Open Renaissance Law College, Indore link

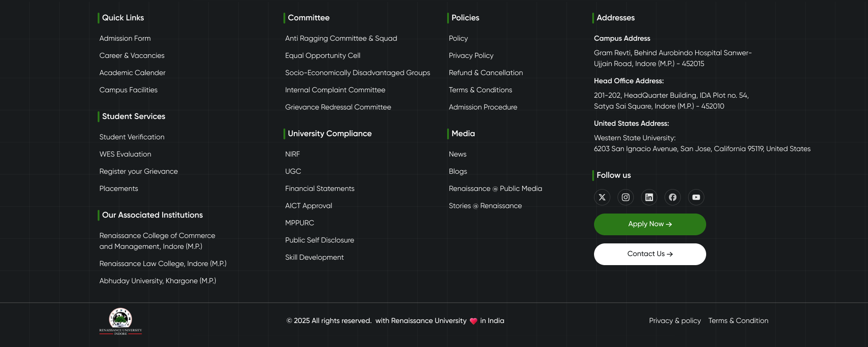163,264
